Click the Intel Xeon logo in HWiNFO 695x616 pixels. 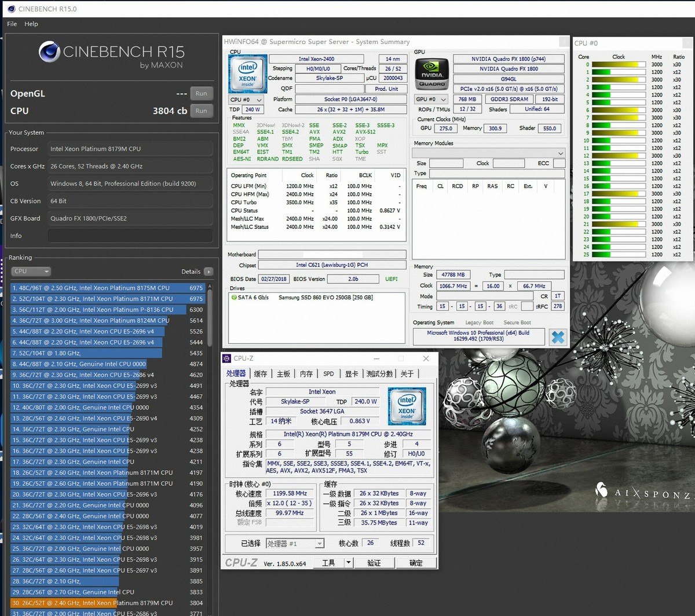(248, 74)
